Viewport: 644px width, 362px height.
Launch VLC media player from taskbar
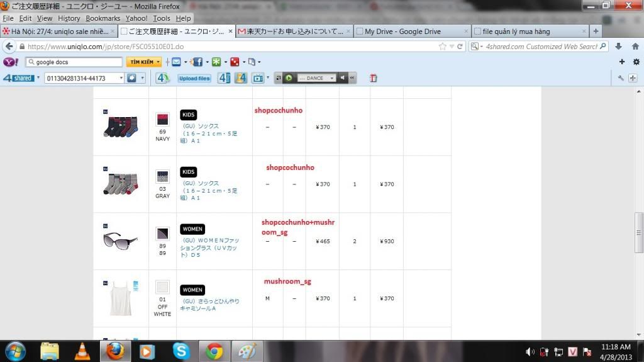[82, 351]
